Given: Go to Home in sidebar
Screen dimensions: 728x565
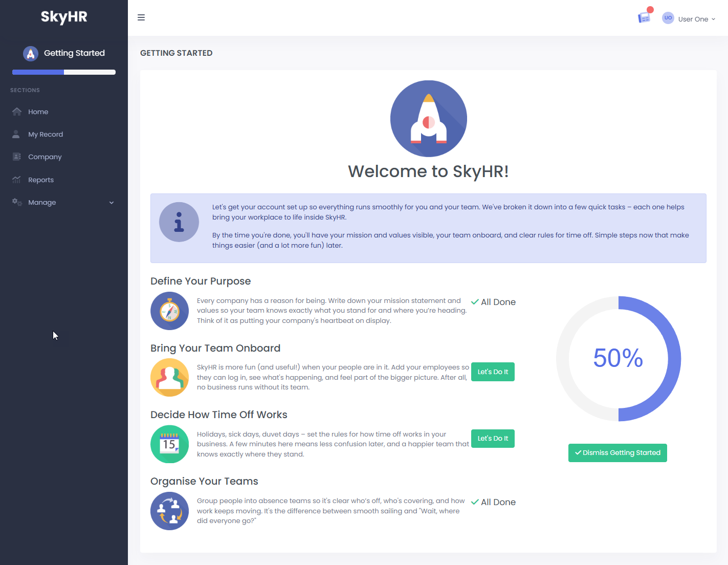Looking at the screenshot, I should 38,112.
